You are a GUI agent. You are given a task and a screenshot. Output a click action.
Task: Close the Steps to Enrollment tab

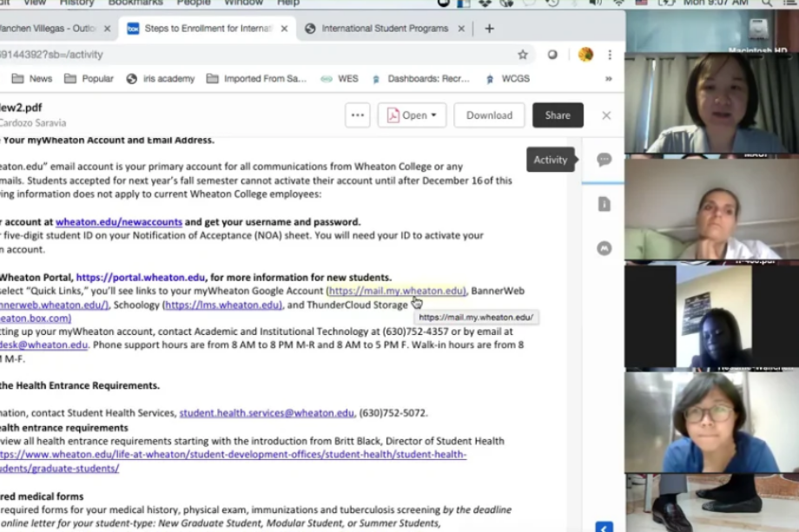[284, 29]
